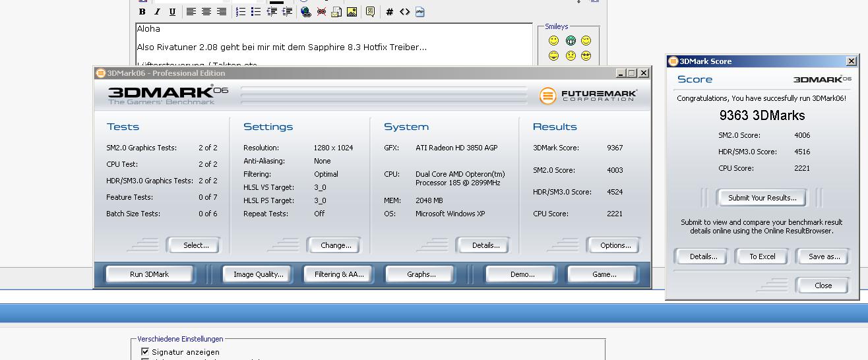Screen dimensions: 868x360
Task: Click the 3DMark Score window title icon
Action: [673, 61]
